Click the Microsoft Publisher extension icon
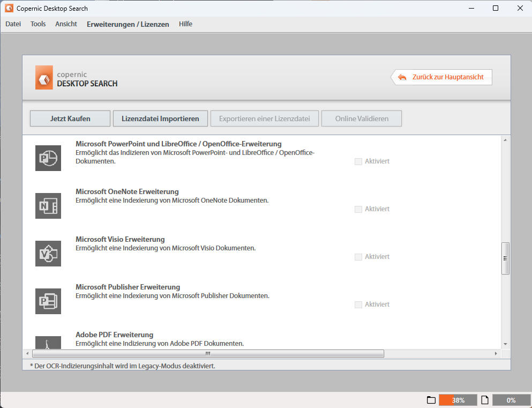Screen dimensions: 532x408 (x=48, y=301)
